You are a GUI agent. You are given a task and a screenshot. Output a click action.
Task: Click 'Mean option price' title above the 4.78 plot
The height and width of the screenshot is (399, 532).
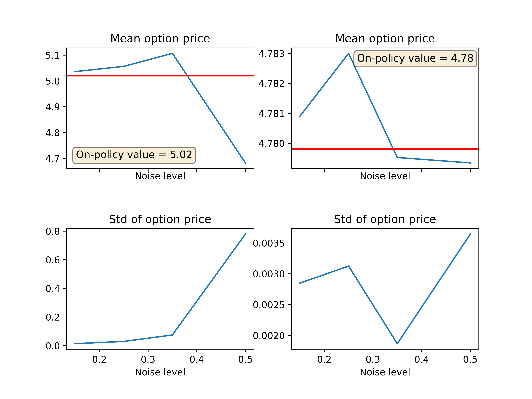(x=385, y=38)
